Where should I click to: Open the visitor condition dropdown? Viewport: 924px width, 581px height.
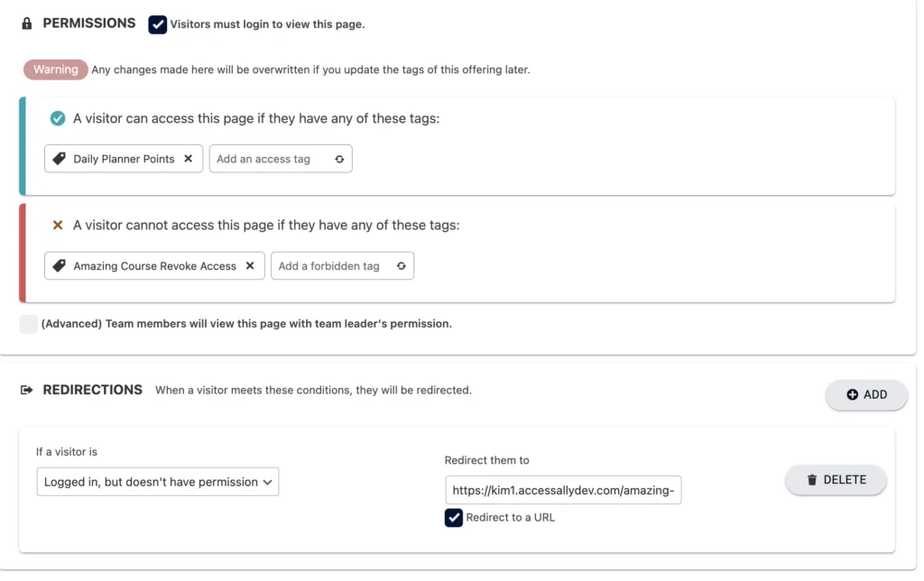click(158, 482)
